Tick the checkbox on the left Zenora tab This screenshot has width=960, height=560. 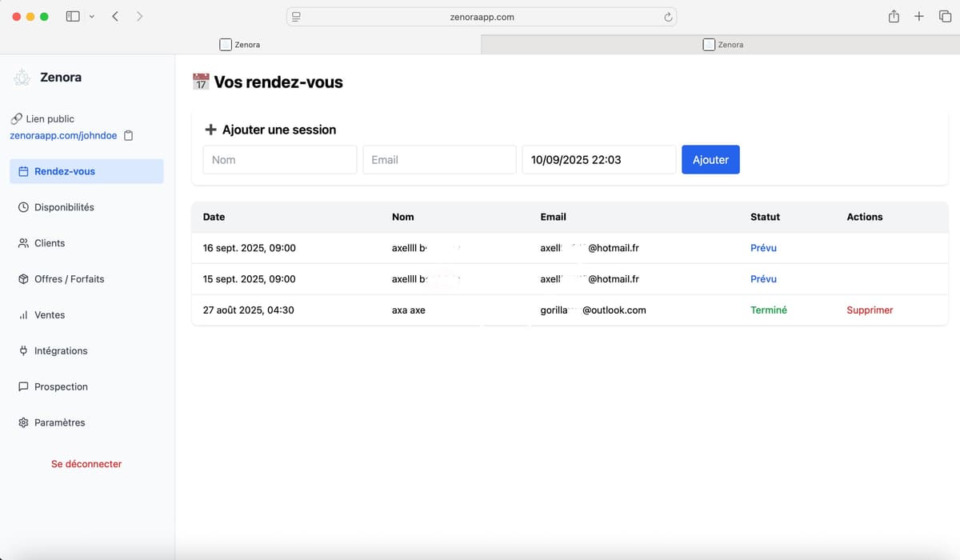point(225,44)
